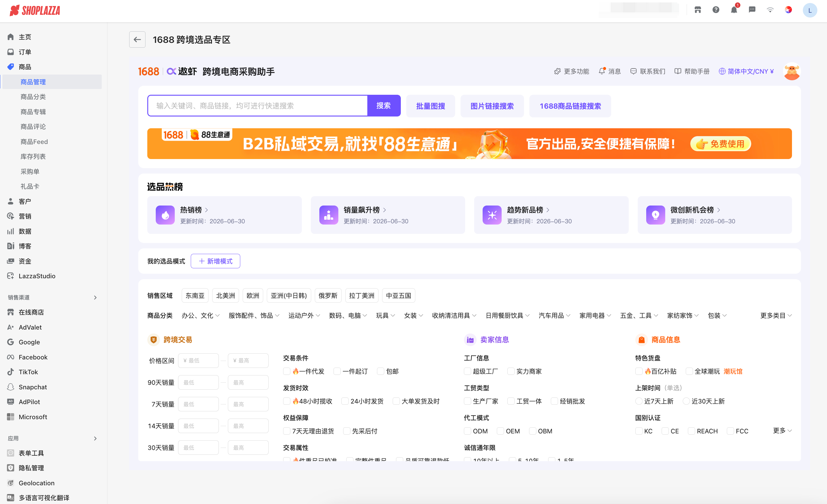
Task: Expand 服饰配件、饰品 category dropdown
Action: pos(254,315)
